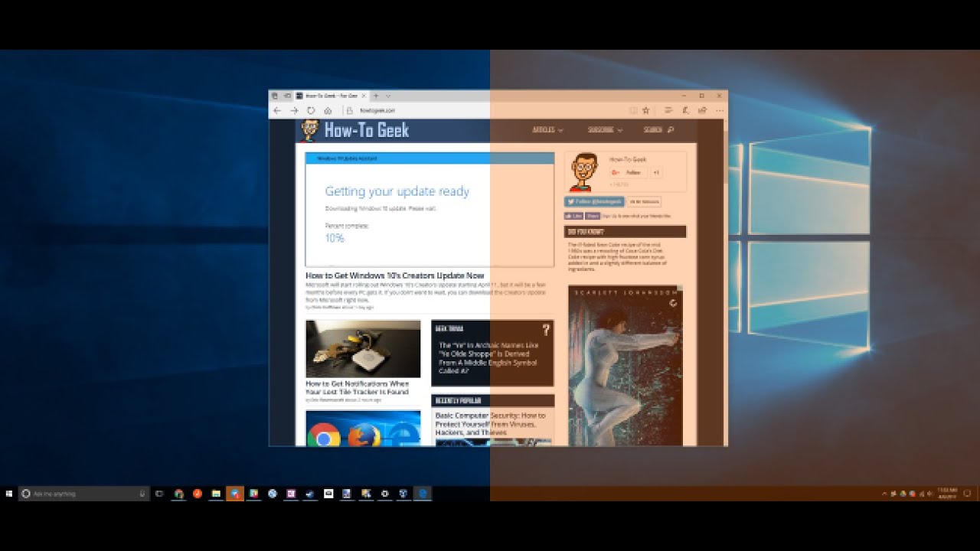Click Edge Share icon
Image resolution: width=980 pixels, height=551 pixels.
pos(702,110)
